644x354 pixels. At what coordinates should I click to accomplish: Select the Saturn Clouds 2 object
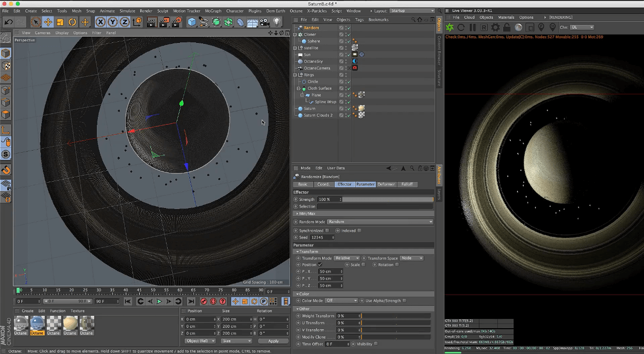(x=318, y=116)
